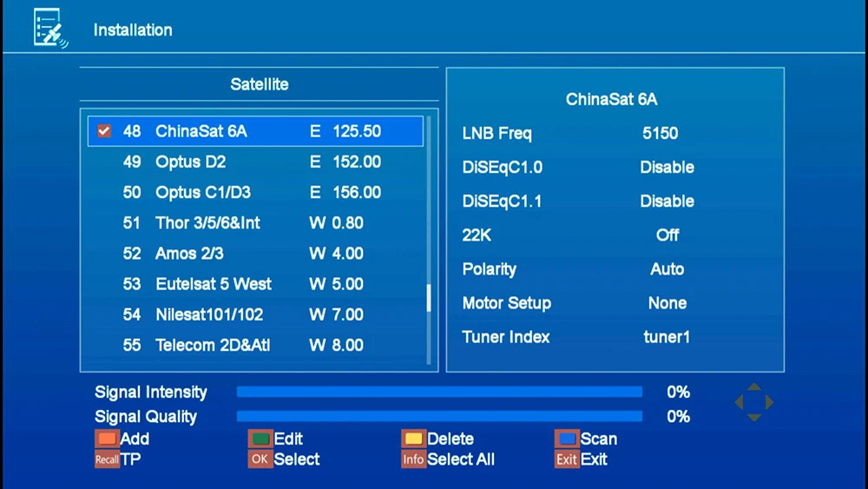This screenshot has height=489, width=868.
Task: Click the red Add button icon
Action: (x=106, y=439)
